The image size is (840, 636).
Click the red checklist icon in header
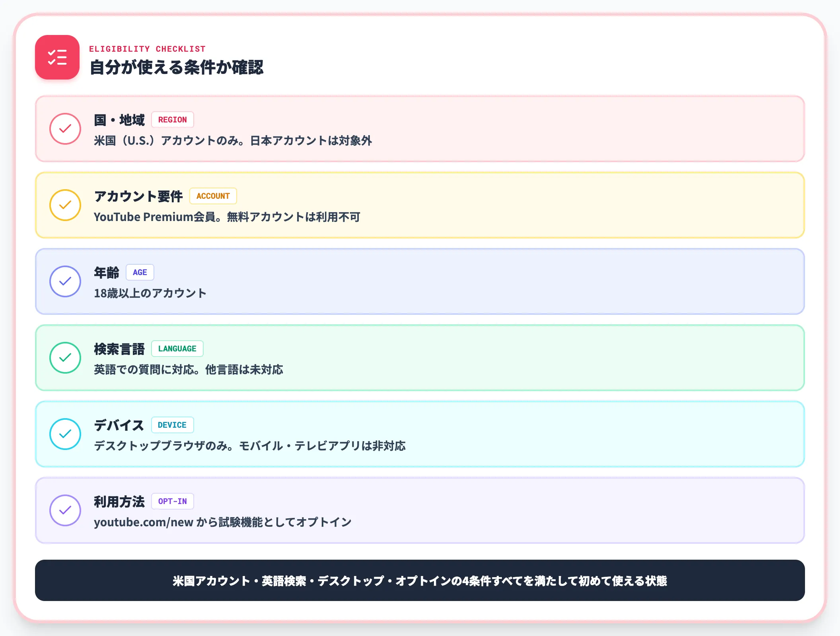point(57,57)
